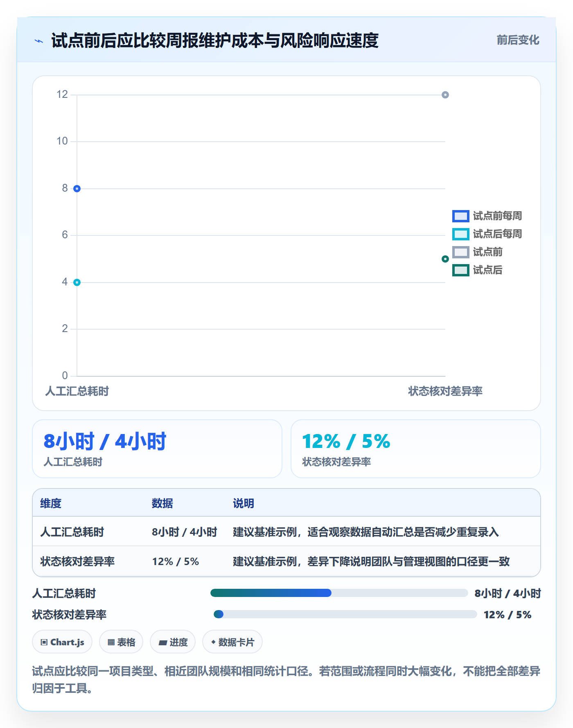573x728 pixels.
Task: Click the y-axis tick label 10
Action: click(62, 141)
